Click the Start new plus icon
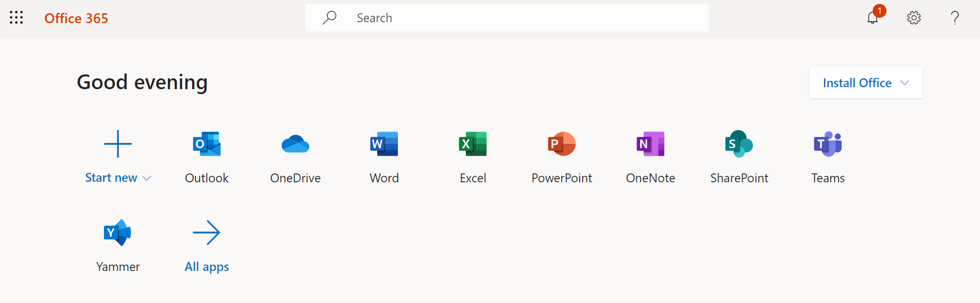This screenshot has height=303, width=980. pyautogui.click(x=118, y=144)
